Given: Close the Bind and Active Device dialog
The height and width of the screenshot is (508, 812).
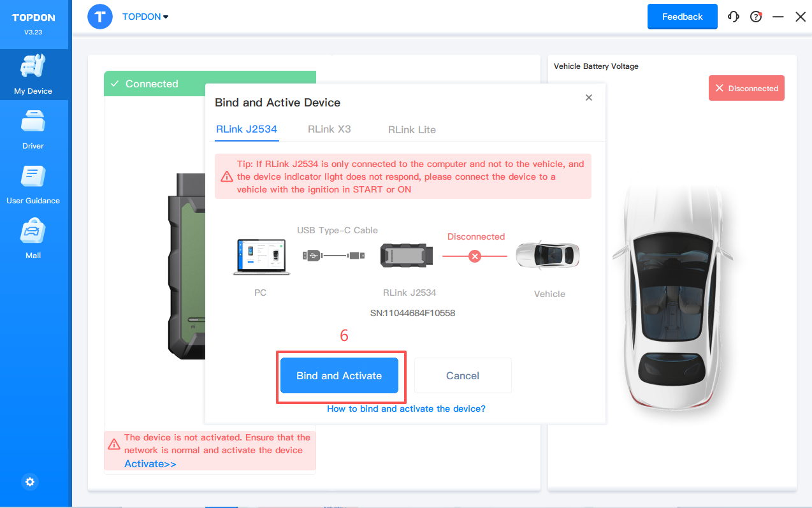Looking at the screenshot, I should coord(589,98).
